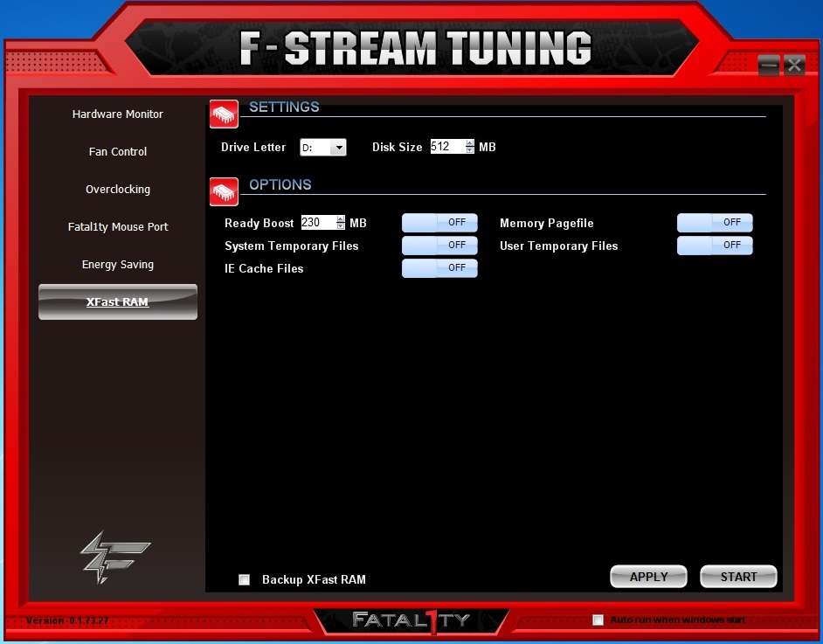Enable System Temporary Files option
The width and height of the screenshot is (823, 644).
(x=439, y=246)
